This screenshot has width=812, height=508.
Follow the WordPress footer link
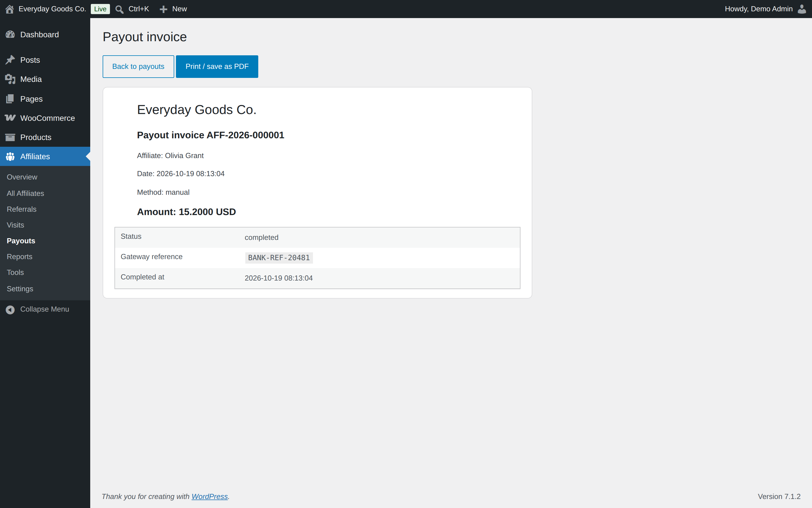pyautogui.click(x=209, y=496)
